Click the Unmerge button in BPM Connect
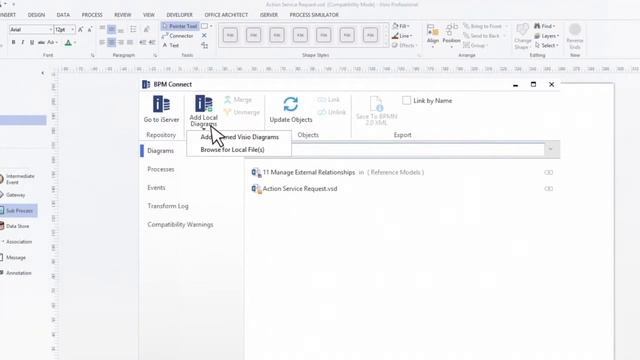The width and height of the screenshot is (640, 360). [242, 112]
